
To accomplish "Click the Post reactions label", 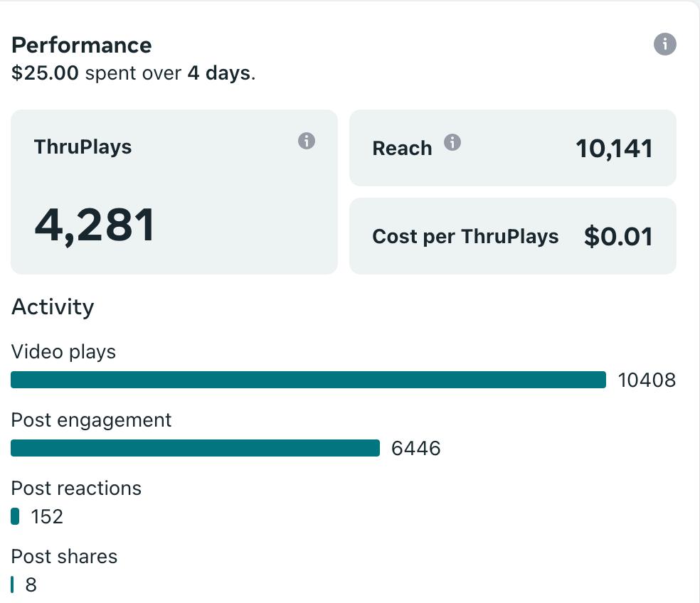I will point(76,488).
